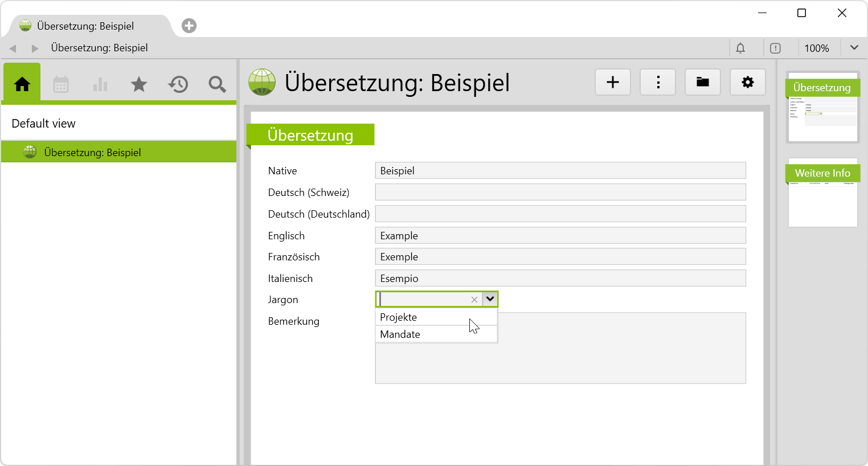
Task: Open the home view tab
Action: (x=22, y=84)
